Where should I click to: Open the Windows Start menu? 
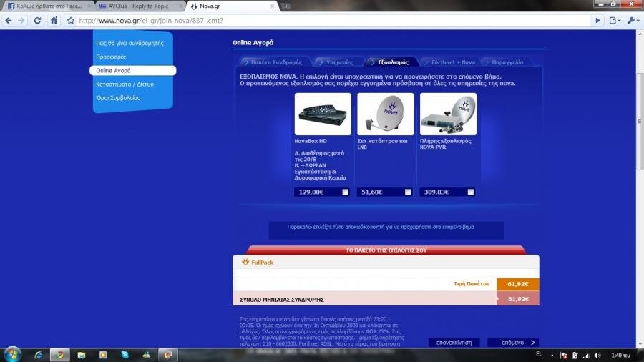coord(12,354)
